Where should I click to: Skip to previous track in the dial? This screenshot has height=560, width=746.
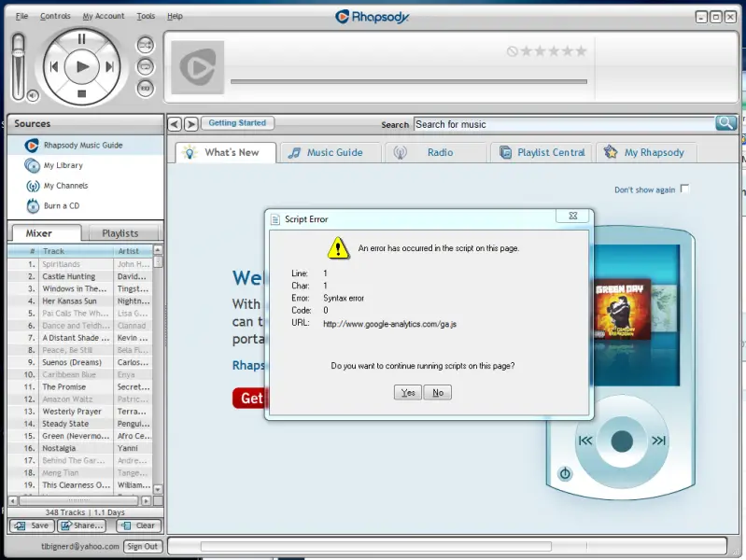(x=54, y=66)
